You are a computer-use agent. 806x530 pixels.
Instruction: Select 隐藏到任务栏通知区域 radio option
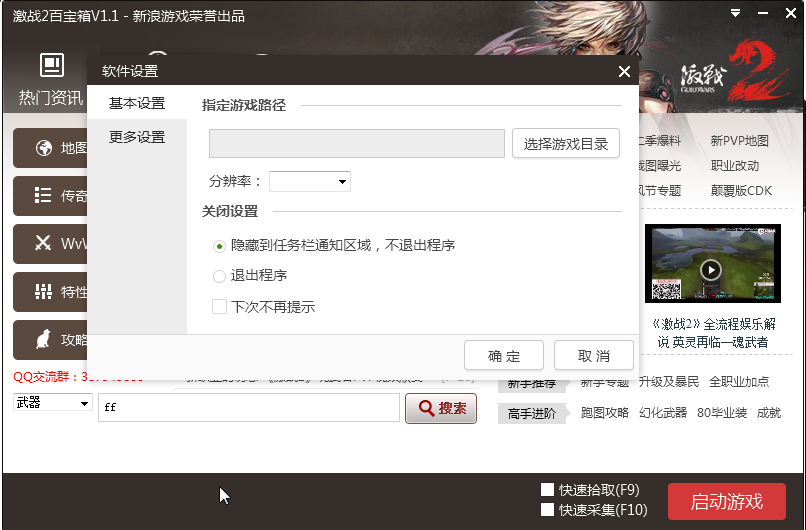(219, 246)
